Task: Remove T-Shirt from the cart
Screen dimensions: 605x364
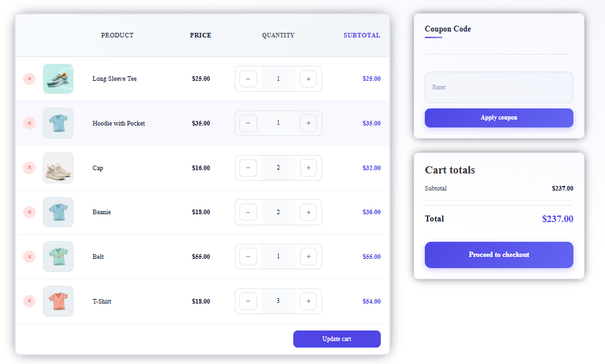Action: coord(30,301)
